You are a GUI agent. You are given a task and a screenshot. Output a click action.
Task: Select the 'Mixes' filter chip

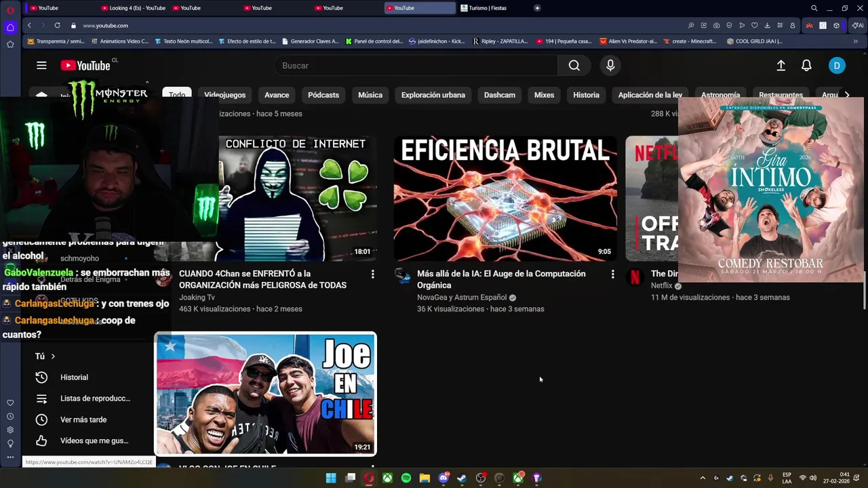click(x=544, y=95)
